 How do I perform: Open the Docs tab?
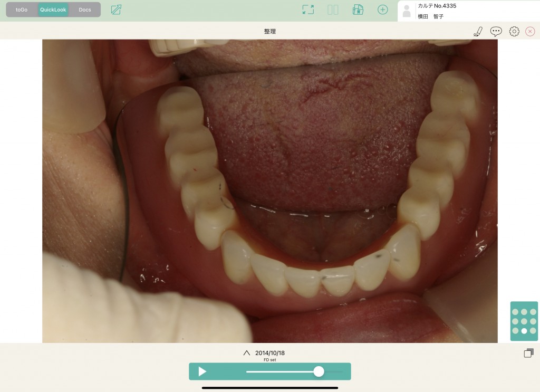coord(85,9)
